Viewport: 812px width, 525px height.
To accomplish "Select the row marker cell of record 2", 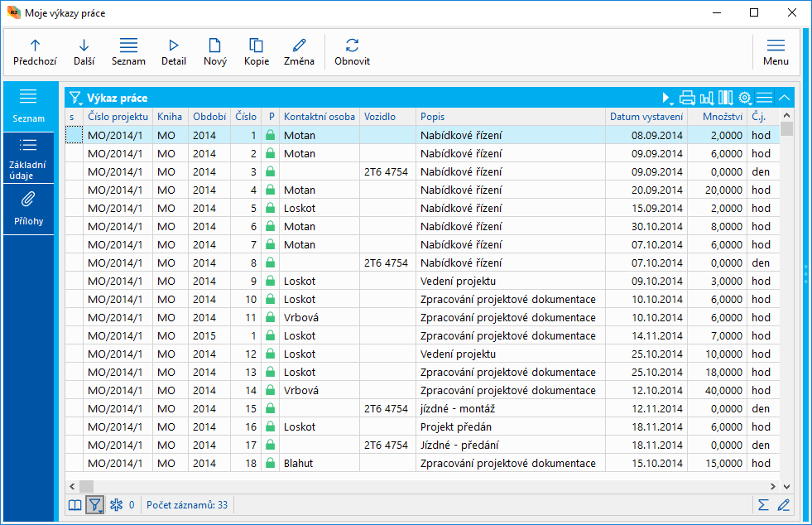I will [x=74, y=153].
